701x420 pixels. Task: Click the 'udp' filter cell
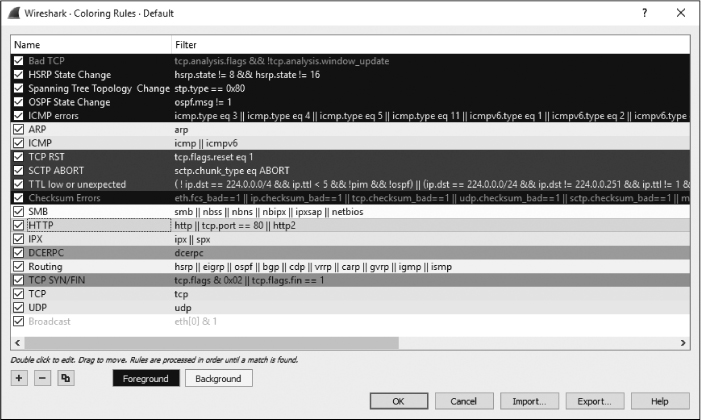coord(183,308)
